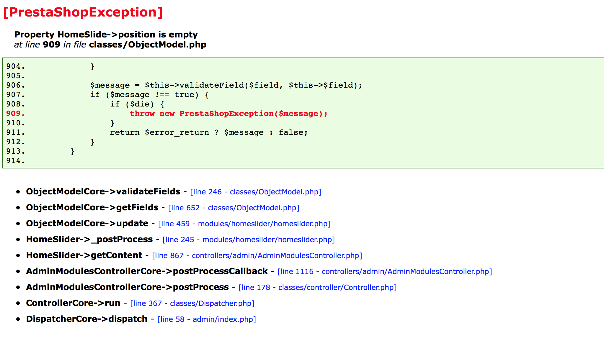
Task: Click 'ControllerCore->run' stack entry
Action: [73, 303]
